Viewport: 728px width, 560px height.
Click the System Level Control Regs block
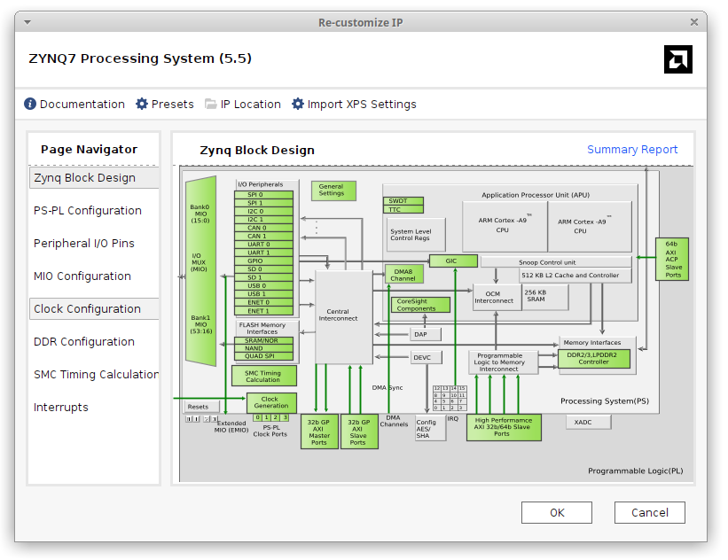point(416,235)
